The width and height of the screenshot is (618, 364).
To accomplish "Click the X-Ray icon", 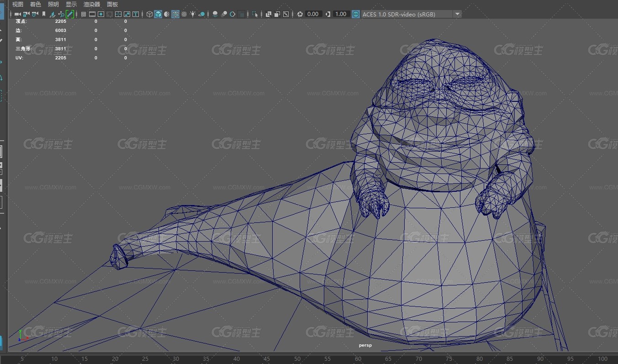I will pos(268,14).
